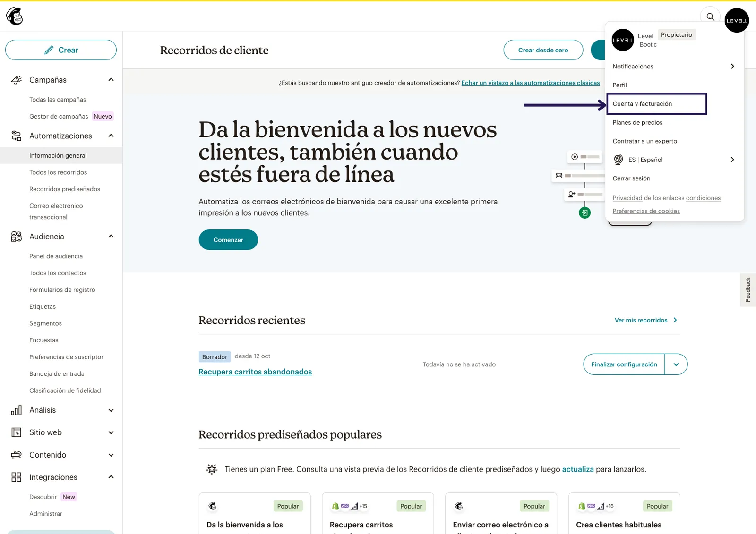Viewport: 756px width, 534px height.
Task: Open Notificaciones submenu
Action: 674,67
